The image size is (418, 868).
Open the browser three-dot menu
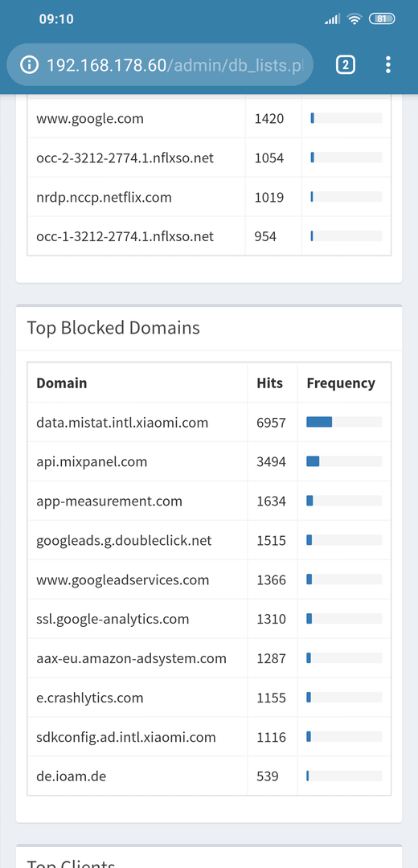click(x=388, y=65)
